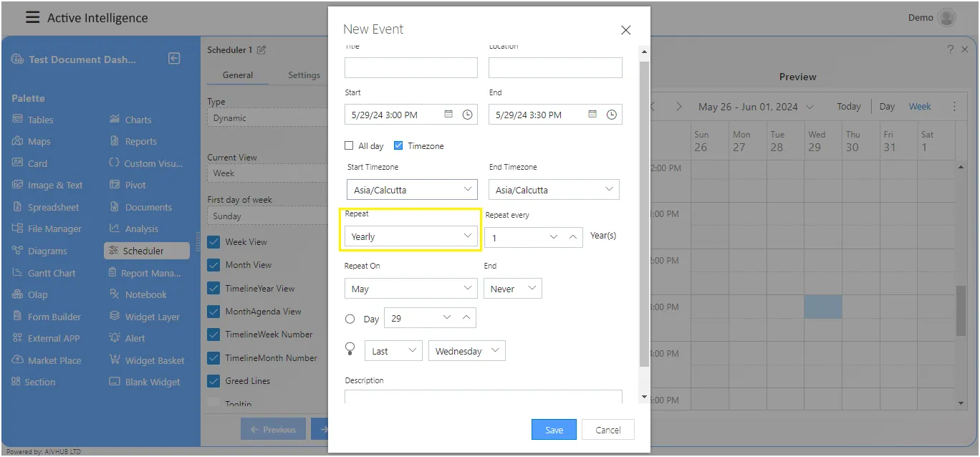Image resolution: width=980 pixels, height=457 pixels.
Task: Uncheck the Week View checkbox
Action: pos(213,242)
